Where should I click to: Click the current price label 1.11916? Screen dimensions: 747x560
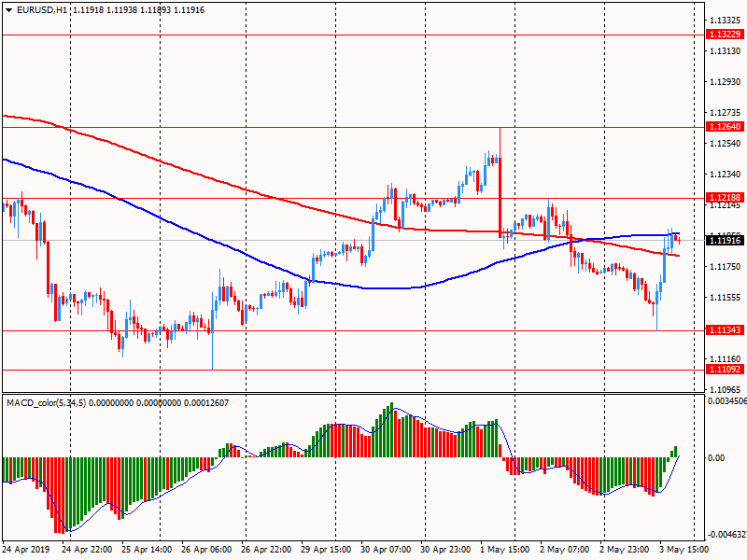[x=725, y=241]
